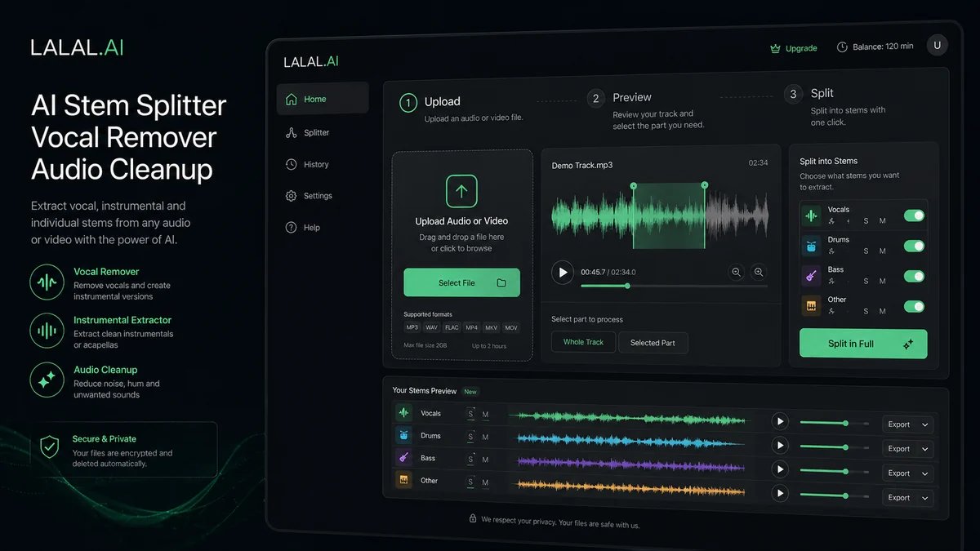Viewport: 980px width, 551px height.
Task: Choose Selected Part to process
Action: coord(653,343)
